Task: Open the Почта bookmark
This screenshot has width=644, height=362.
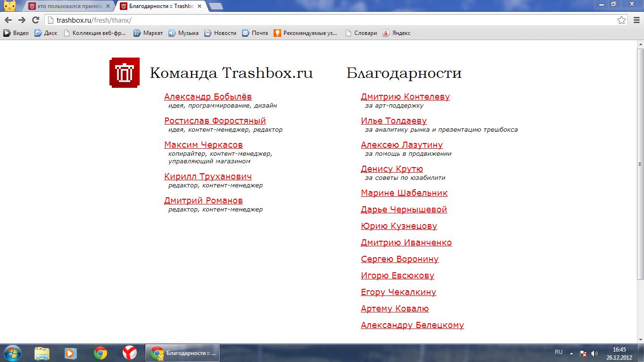Action: tap(255, 33)
